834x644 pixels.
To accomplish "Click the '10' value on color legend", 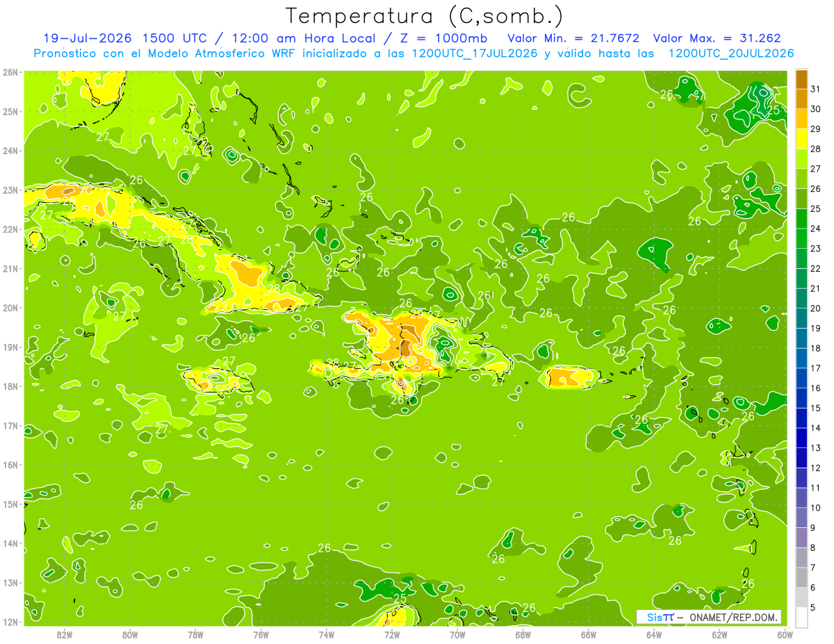I will point(815,508).
